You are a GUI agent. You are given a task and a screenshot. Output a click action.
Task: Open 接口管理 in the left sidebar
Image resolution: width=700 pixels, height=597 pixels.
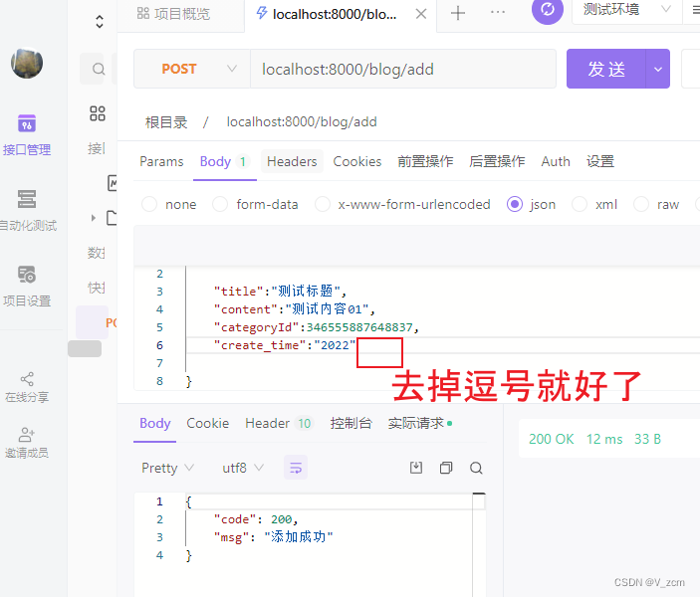[27, 135]
